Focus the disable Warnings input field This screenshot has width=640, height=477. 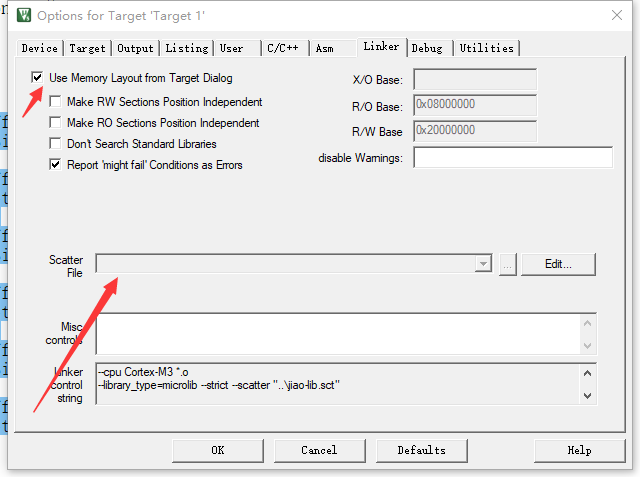tap(513, 158)
